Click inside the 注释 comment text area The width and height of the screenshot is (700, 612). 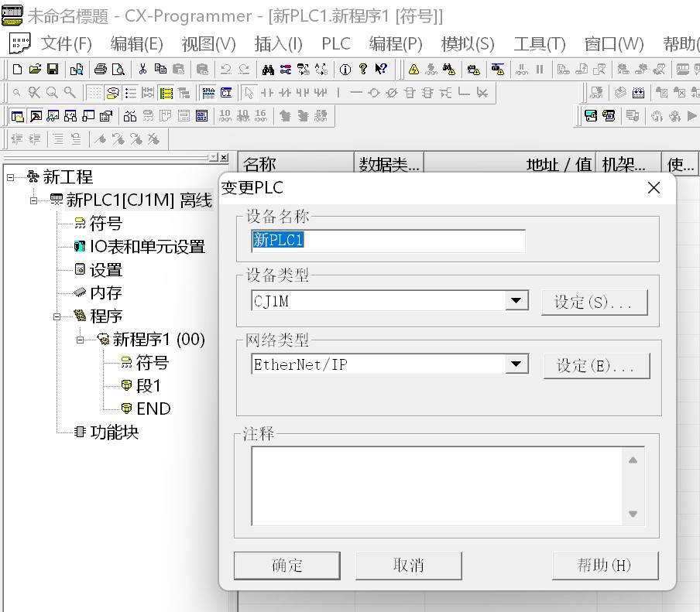point(437,486)
